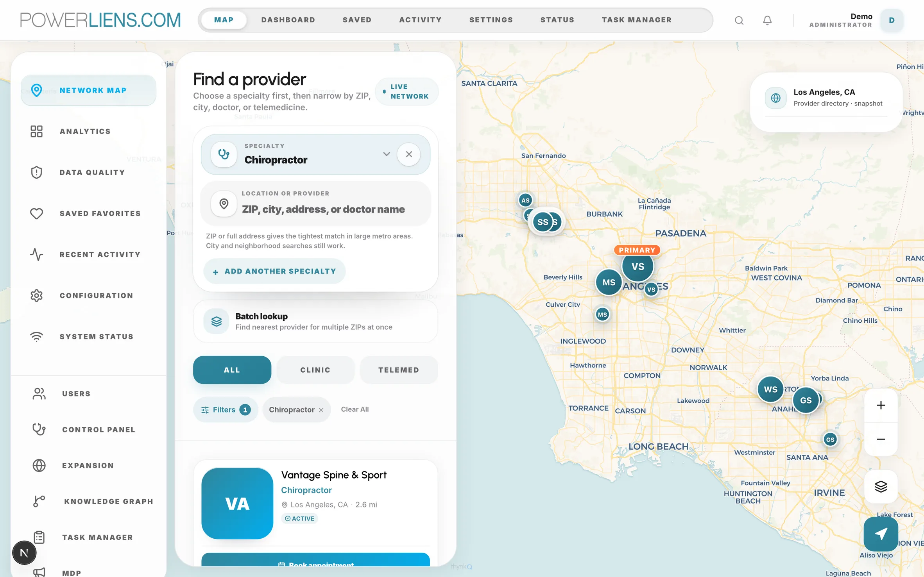Click the Control Panel stethoscope icon

click(39, 429)
